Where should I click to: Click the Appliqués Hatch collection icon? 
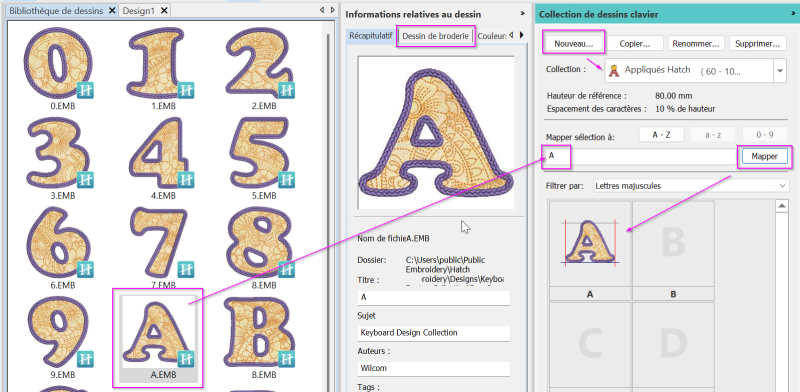[615, 70]
